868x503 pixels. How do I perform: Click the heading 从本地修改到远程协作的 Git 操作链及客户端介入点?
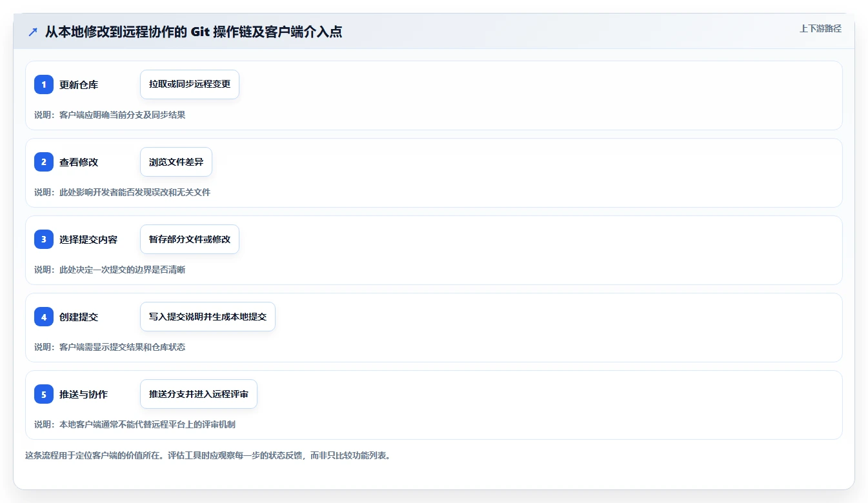[194, 32]
